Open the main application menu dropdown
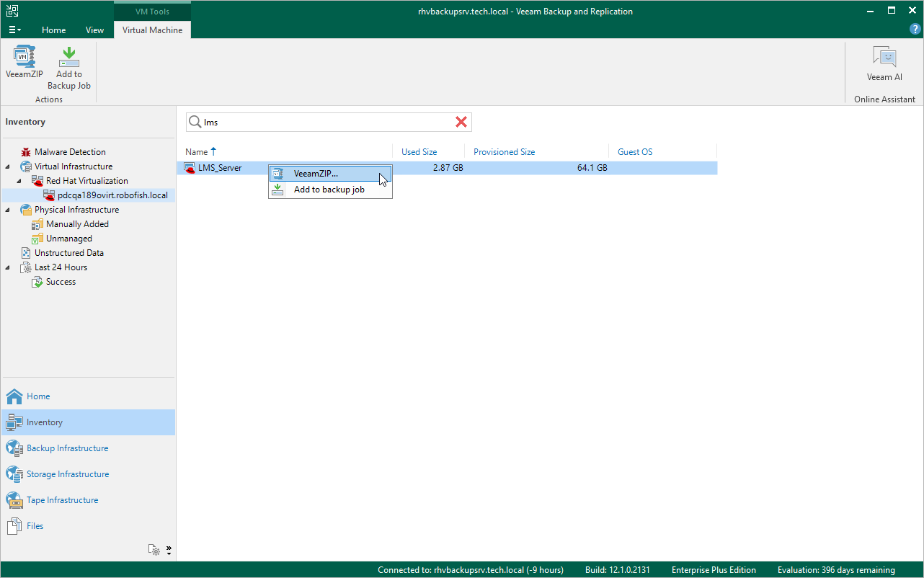The width and height of the screenshot is (924, 578). (x=14, y=30)
